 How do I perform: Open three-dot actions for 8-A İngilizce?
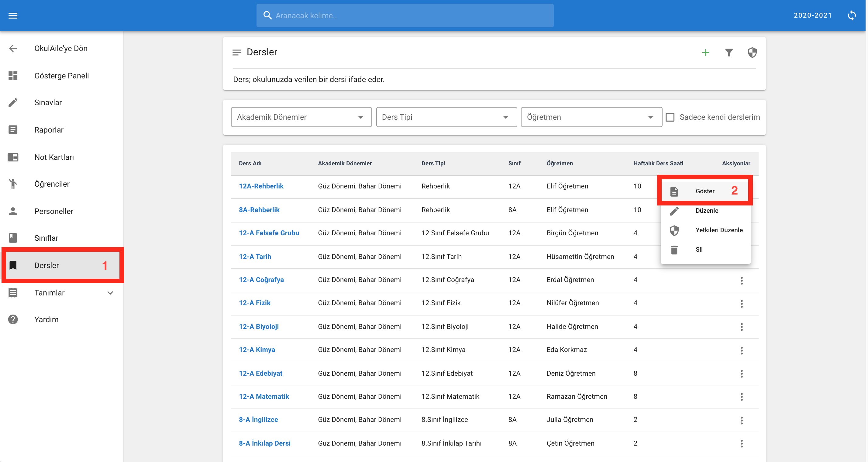pos(741,420)
